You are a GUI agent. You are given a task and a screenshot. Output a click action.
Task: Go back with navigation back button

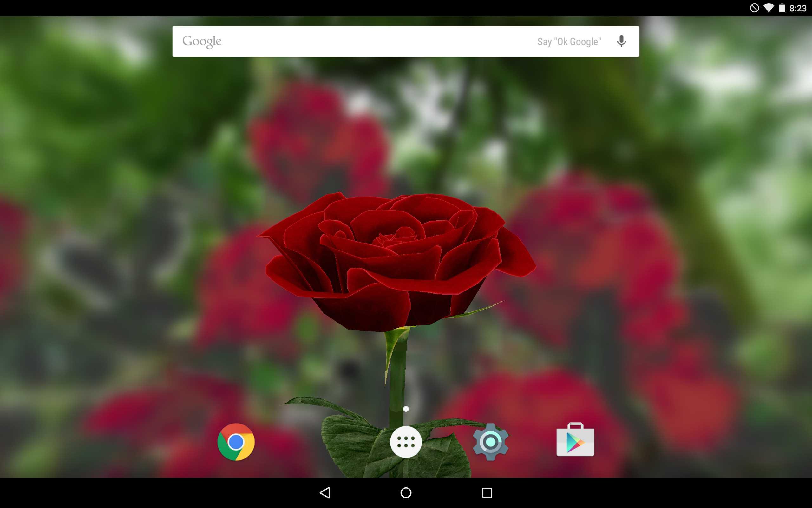325,493
